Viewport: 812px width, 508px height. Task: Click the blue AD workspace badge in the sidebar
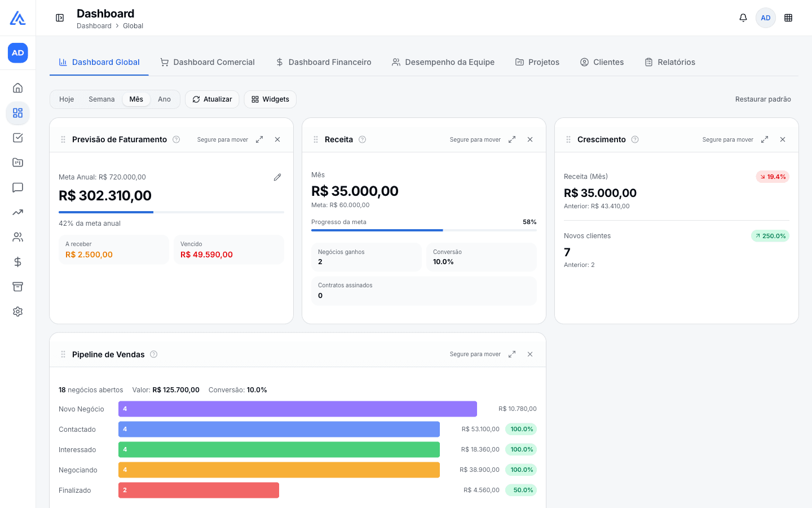coord(18,53)
